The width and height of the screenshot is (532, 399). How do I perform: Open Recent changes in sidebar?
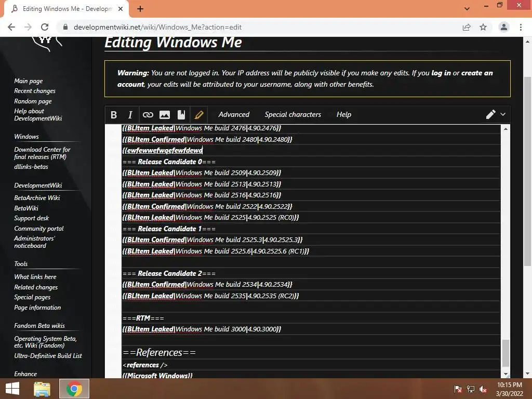point(35,91)
